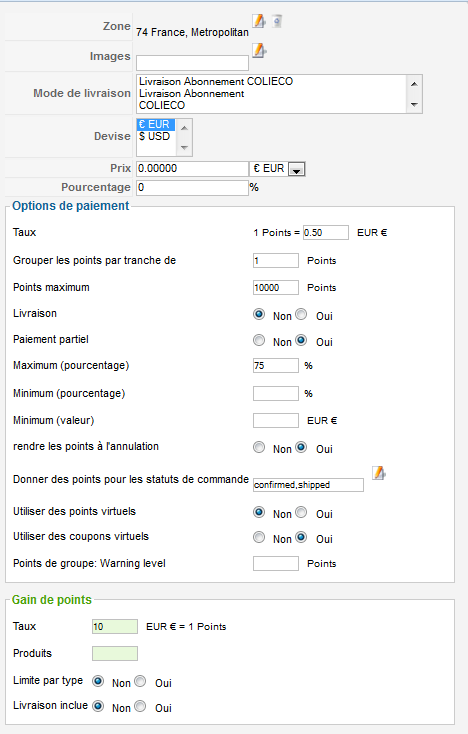Enable Oui for Limite par type
Screen dimensions: 468x734
tap(140, 681)
